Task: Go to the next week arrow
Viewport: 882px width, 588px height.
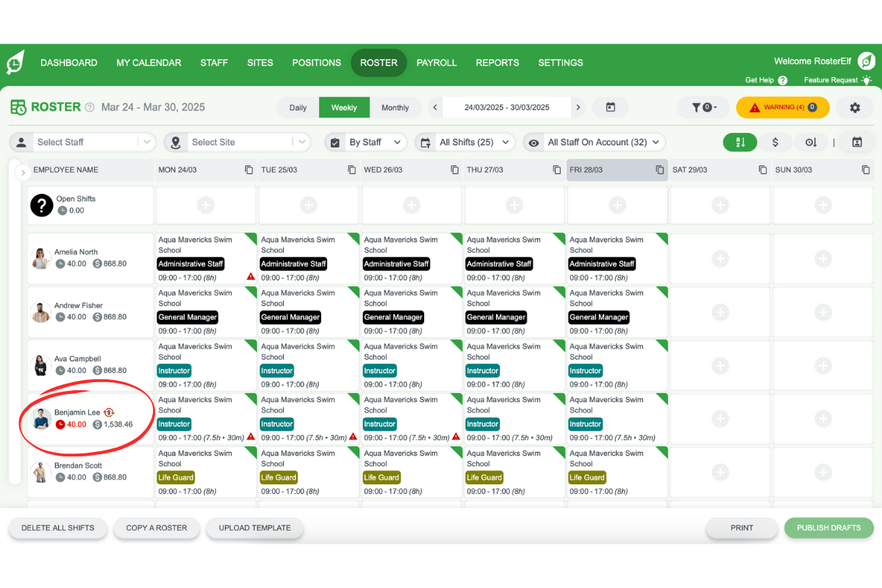Action: [578, 107]
